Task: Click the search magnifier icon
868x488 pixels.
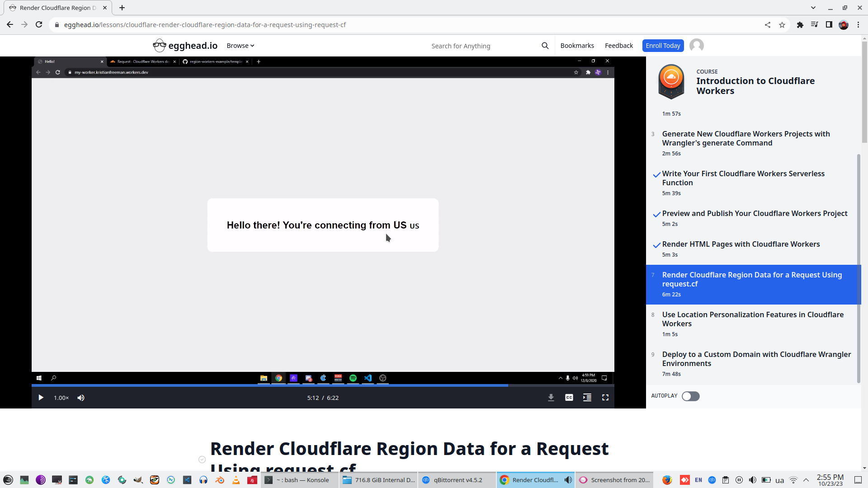Action: click(545, 46)
